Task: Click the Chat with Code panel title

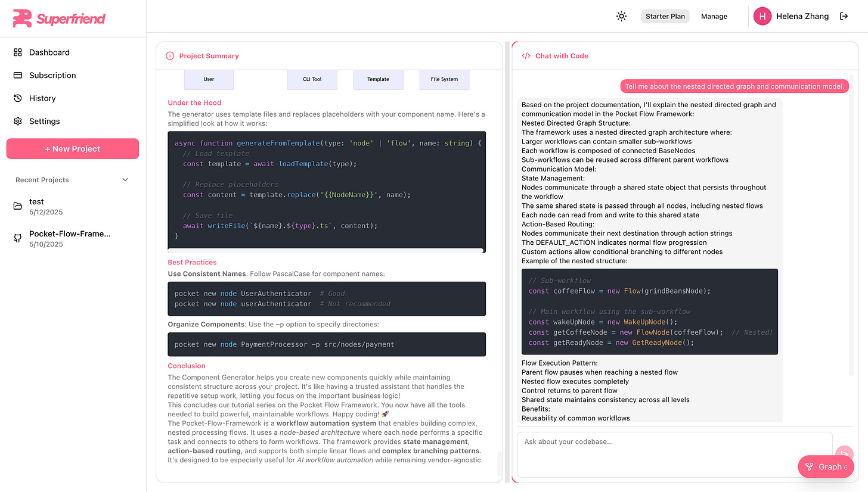Action: pyautogui.click(x=562, y=56)
